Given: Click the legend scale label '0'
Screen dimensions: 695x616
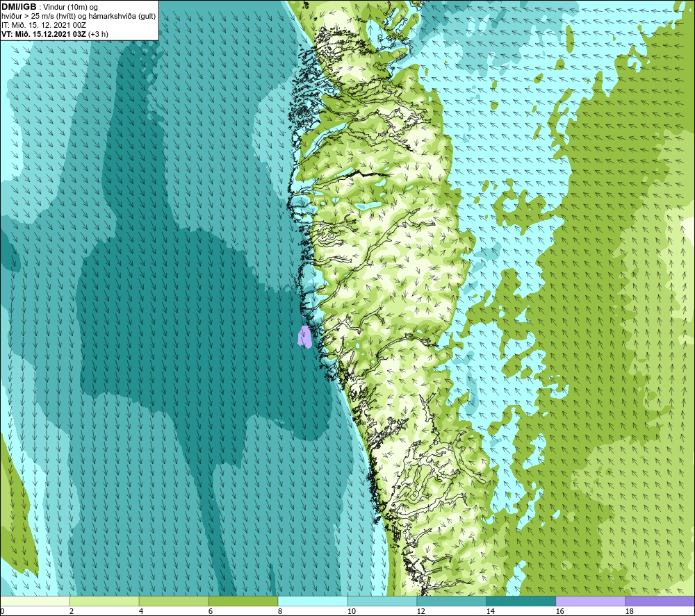Looking at the screenshot, I should pyautogui.click(x=2, y=611).
